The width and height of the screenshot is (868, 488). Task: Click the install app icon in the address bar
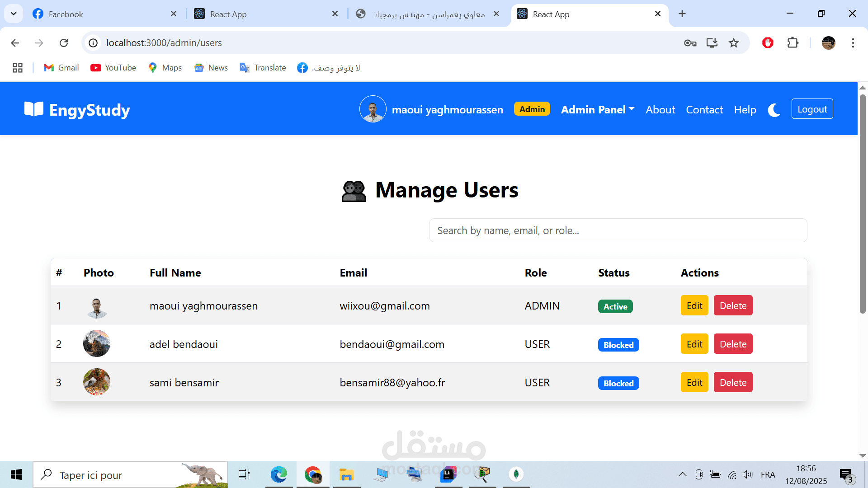(x=712, y=43)
